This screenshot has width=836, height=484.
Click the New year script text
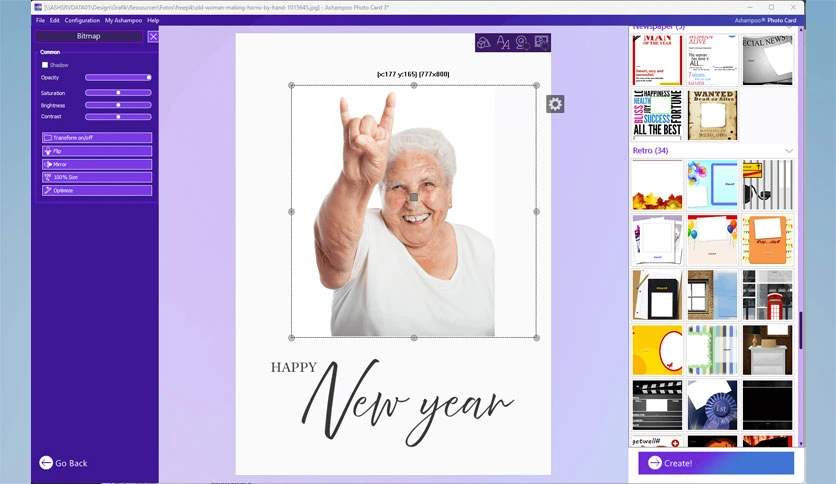408,404
